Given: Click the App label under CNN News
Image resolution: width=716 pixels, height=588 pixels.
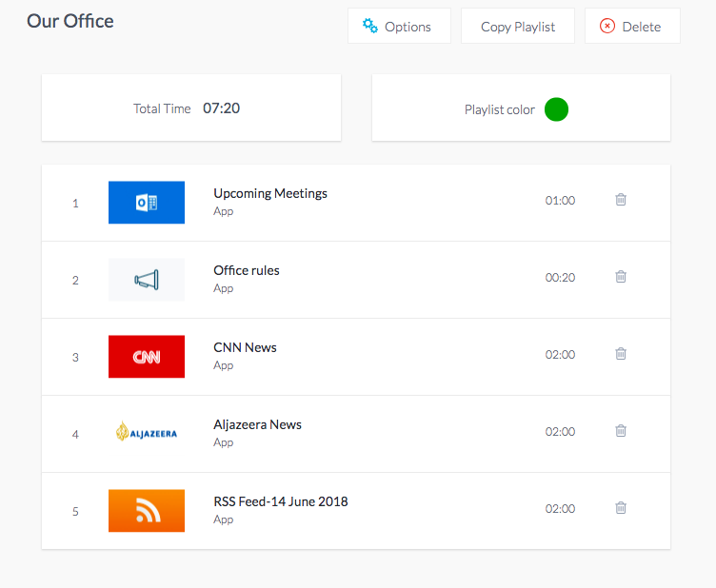Looking at the screenshot, I should coord(224,366).
